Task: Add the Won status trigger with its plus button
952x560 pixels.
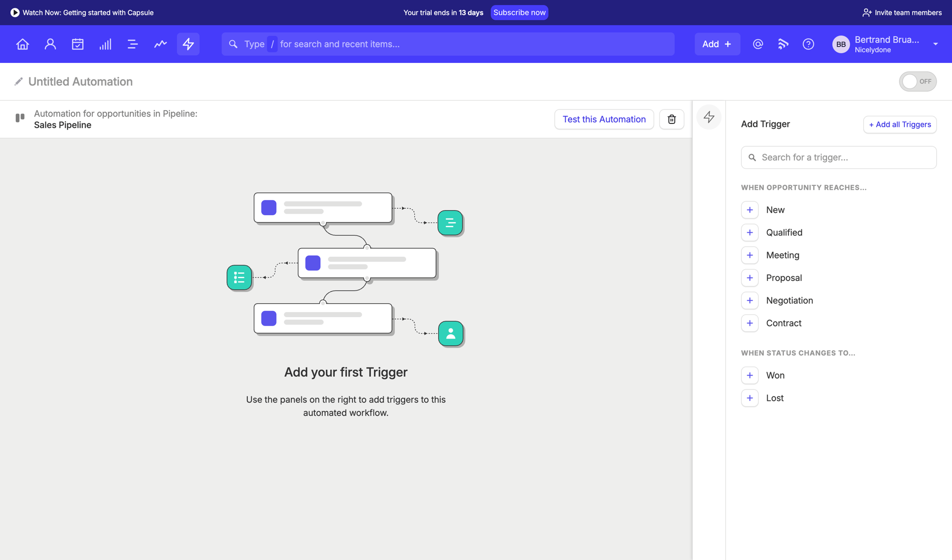Action: pos(750,375)
